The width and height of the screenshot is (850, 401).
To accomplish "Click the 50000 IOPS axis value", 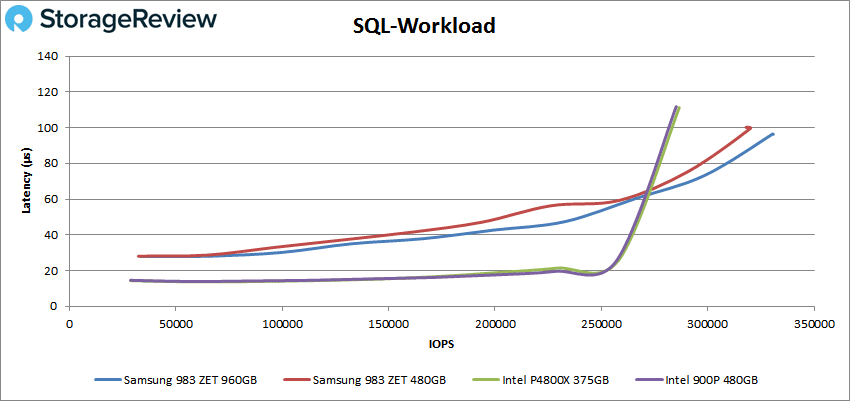I will point(175,323).
